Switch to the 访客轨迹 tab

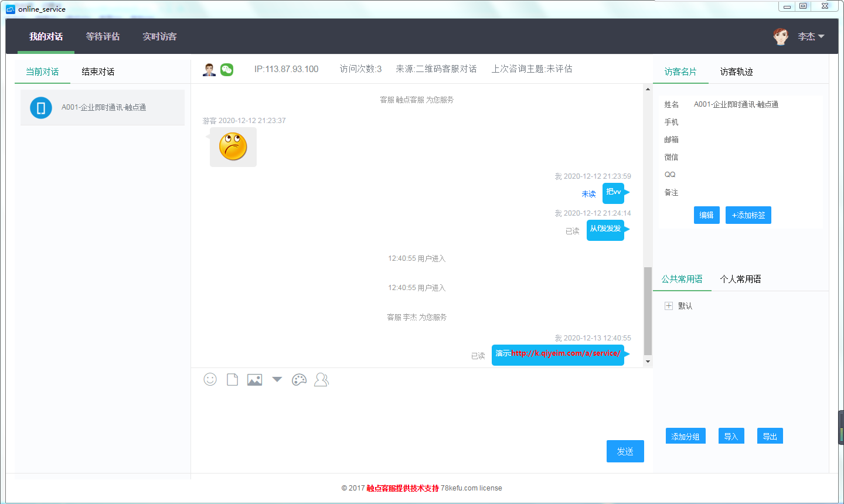click(x=736, y=71)
